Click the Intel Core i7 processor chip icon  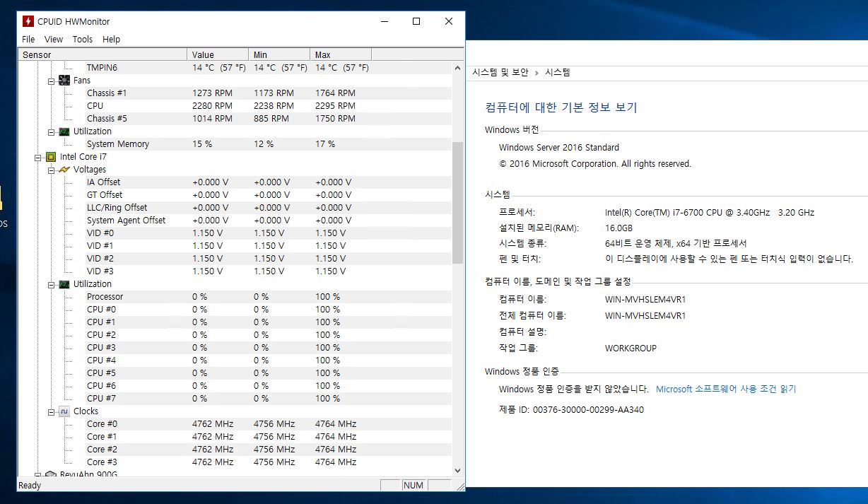point(51,157)
